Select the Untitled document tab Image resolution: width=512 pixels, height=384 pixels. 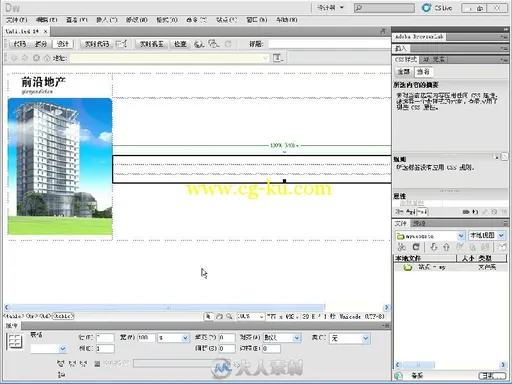pyautogui.click(x=22, y=31)
